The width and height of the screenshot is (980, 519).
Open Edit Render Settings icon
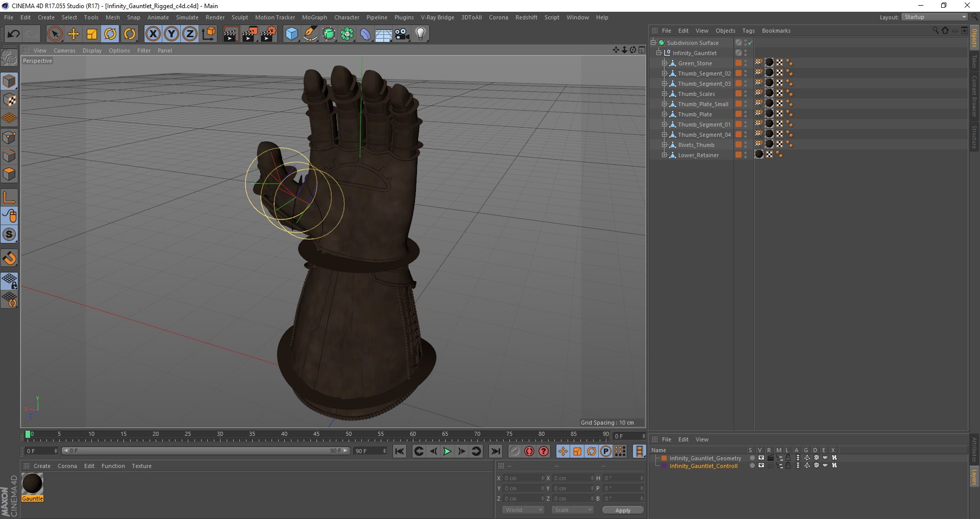click(x=268, y=34)
